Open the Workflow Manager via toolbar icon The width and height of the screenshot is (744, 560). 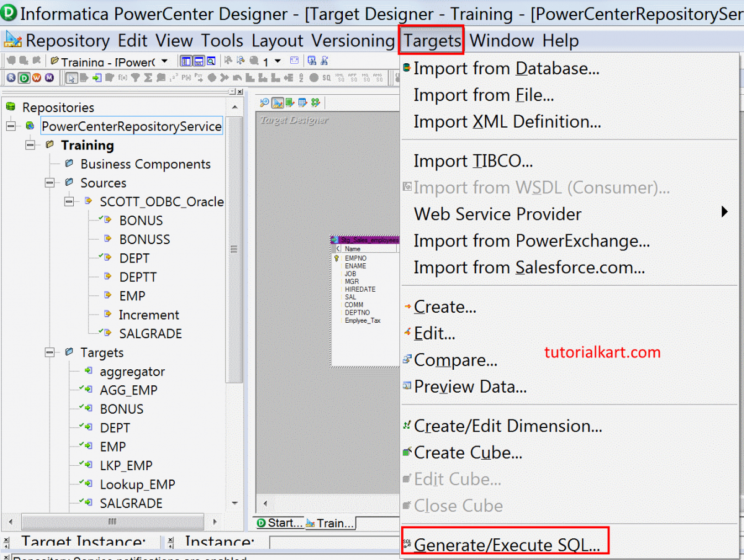[x=35, y=77]
